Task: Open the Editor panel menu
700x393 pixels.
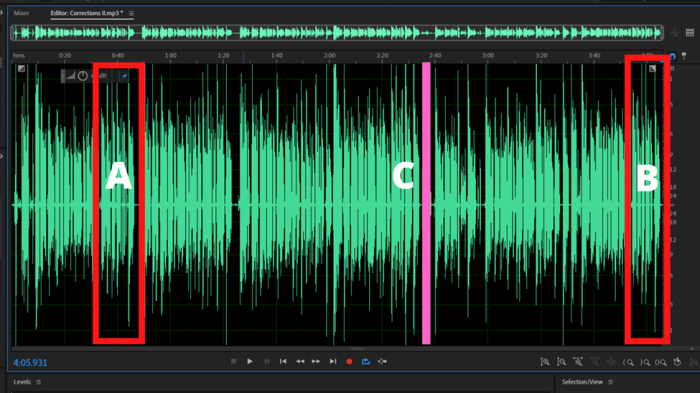Action: coord(131,13)
